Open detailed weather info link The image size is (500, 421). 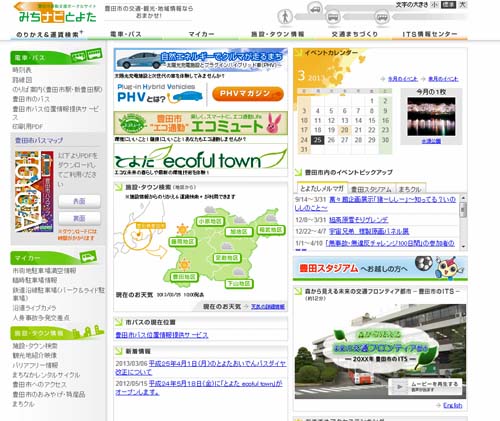(x=268, y=307)
